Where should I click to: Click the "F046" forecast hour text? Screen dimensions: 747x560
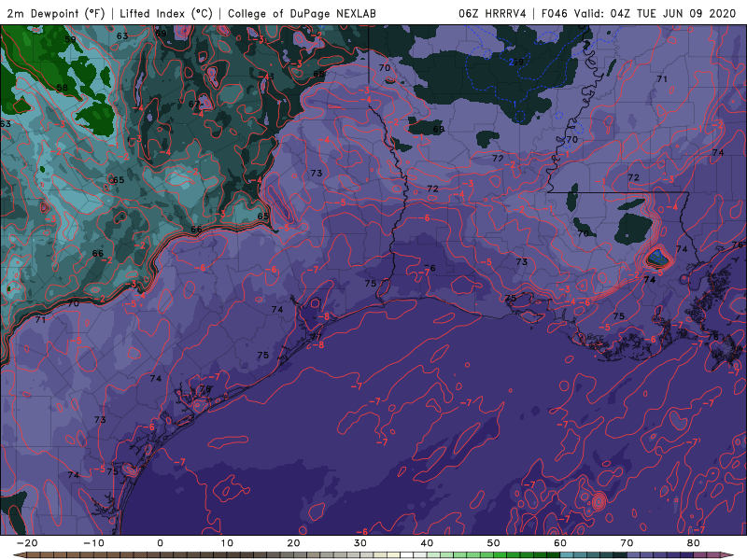point(555,13)
